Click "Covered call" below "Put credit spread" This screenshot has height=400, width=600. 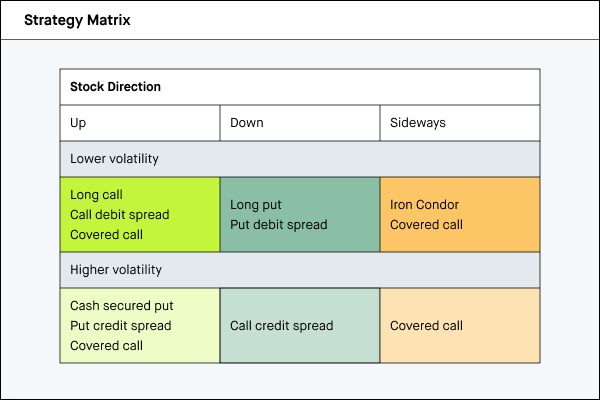106,346
